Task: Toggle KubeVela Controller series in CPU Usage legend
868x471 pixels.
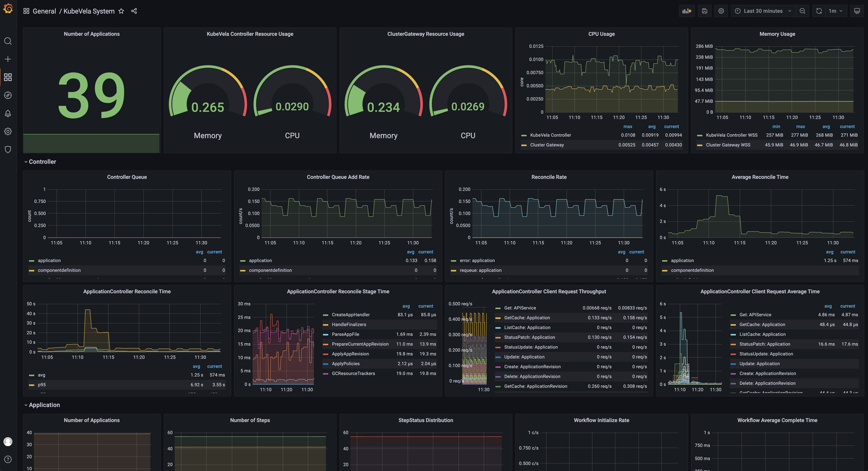Action: click(550, 136)
